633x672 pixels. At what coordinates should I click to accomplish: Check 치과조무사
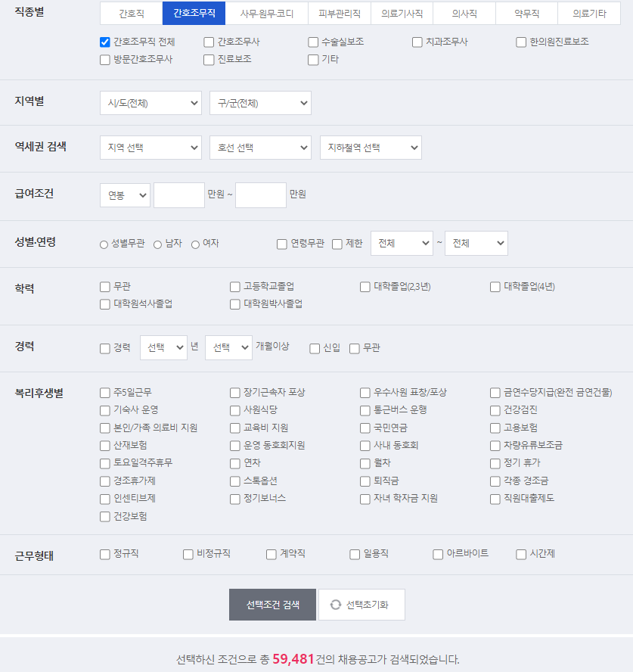[x=417, y=42]
